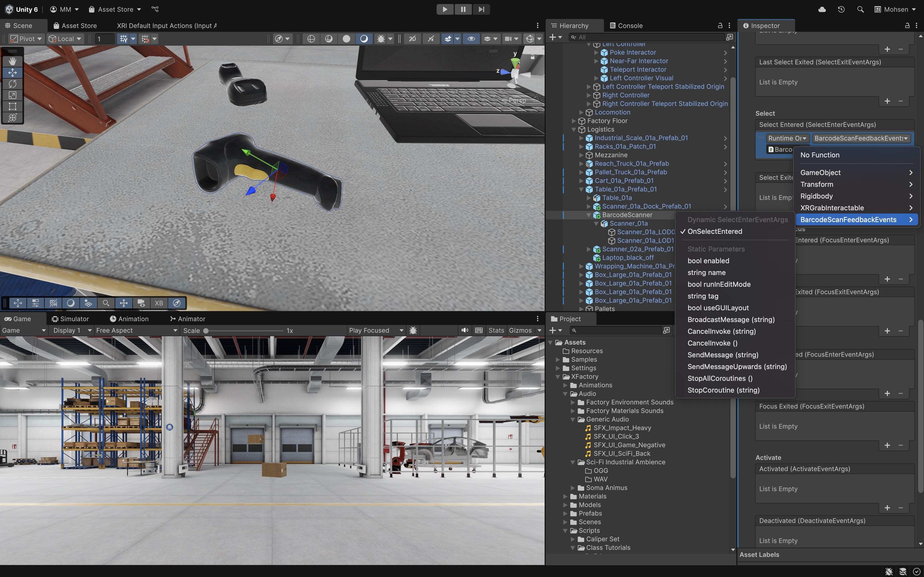This screenshot has height=577, width=924.
Task: Open the Play Focused dropdown
Action: click(x=376, y=331)
